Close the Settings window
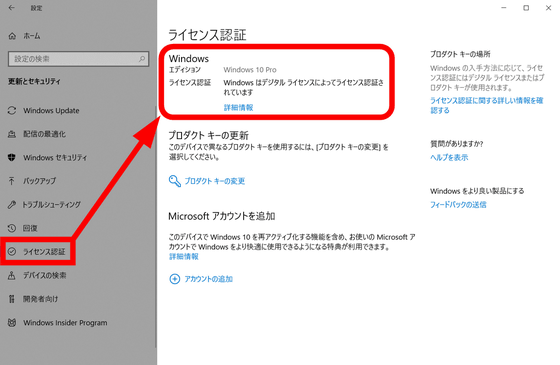Screen dimensions: 560x365 (x=549, y=8)
